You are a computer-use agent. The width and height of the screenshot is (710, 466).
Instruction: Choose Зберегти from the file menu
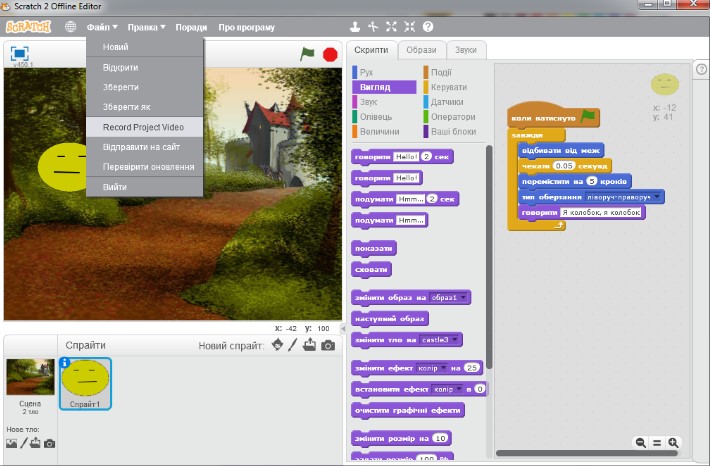[144, 87]
